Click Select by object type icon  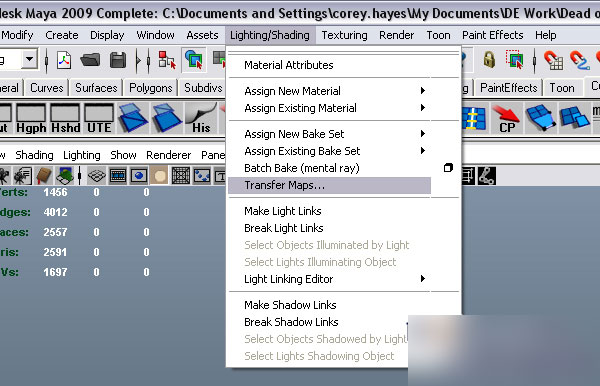194,60
